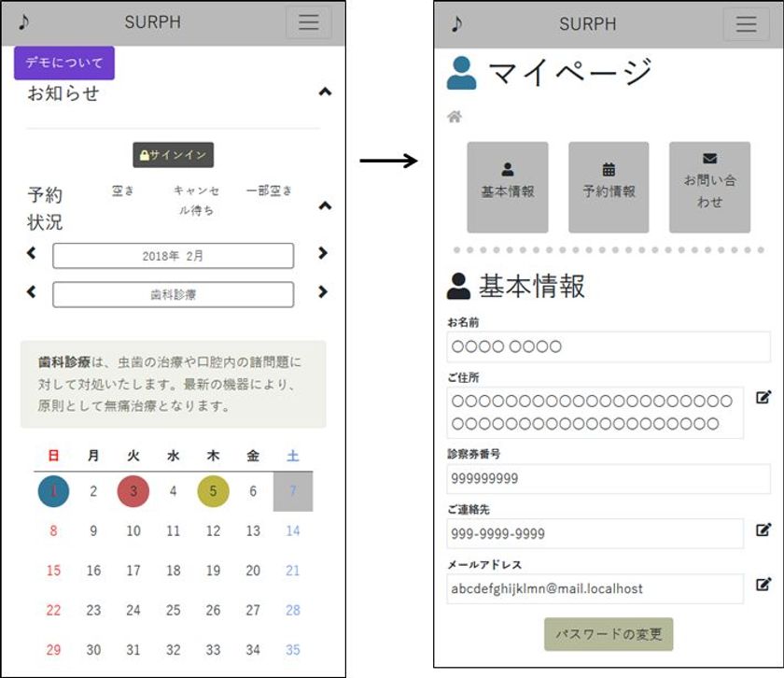Click the home breadcrumb icon
Image resolution: width=784 pixels, height=678 pixels.
click(455, 117)
